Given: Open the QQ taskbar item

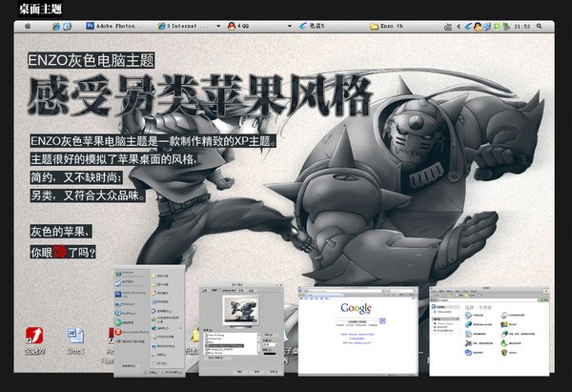Looking at the screenshot, I should pos(248,28).
